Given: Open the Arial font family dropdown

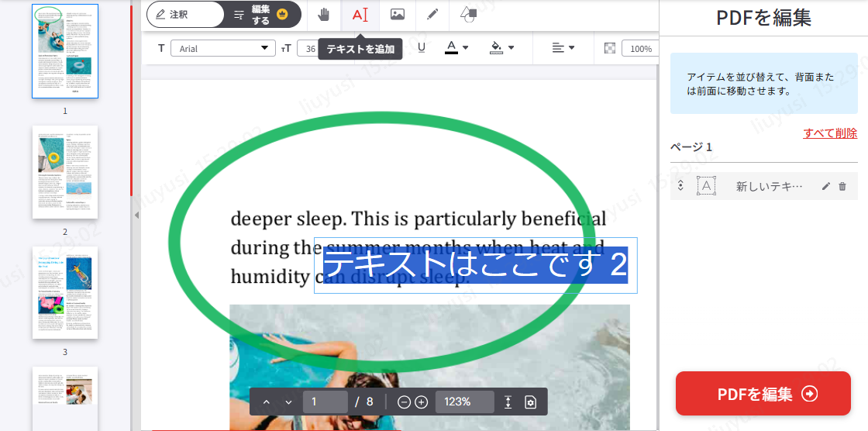Looking at the screenshot, I should [x=223, y=48].
